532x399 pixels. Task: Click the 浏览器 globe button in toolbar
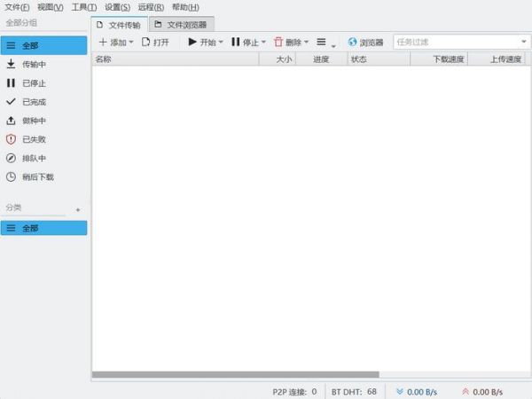[365, 42]
